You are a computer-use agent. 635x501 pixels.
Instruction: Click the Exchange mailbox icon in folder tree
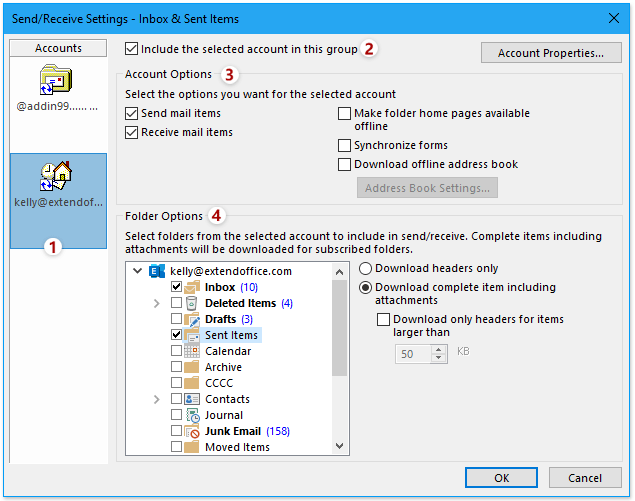(x=157, y=271)
